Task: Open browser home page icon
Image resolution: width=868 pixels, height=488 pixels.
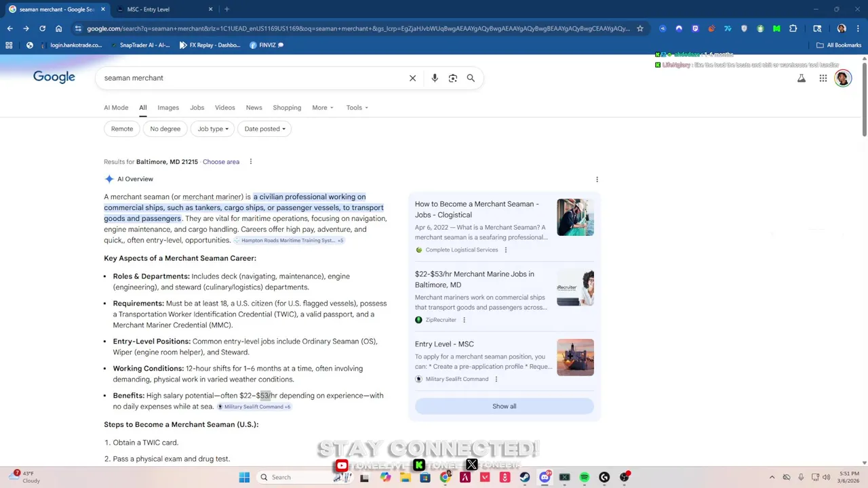Action: coord(58,28)
